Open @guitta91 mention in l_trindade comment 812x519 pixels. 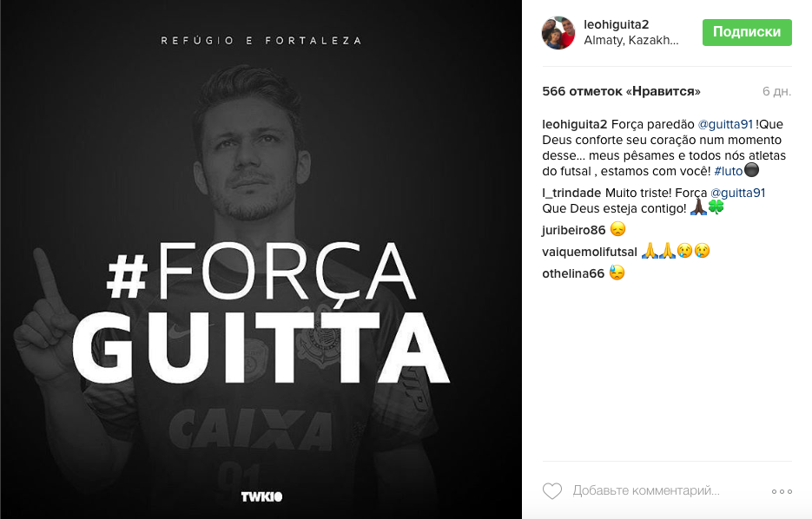[x=737, y=193]
